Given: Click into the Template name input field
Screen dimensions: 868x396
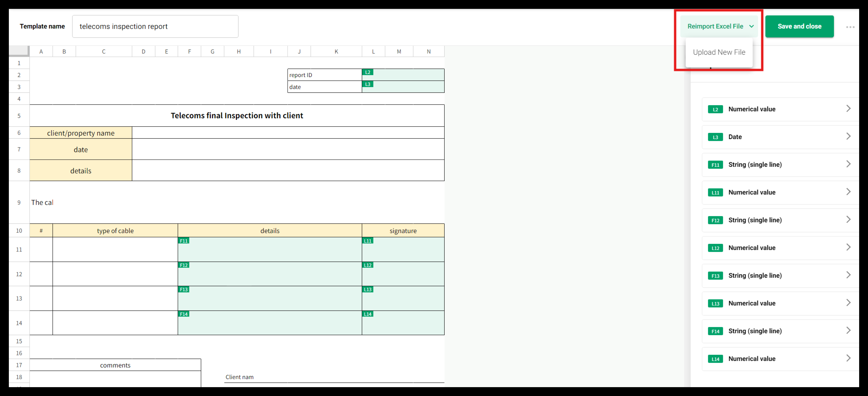Looking at the screenshot, I should coord(155,26).
